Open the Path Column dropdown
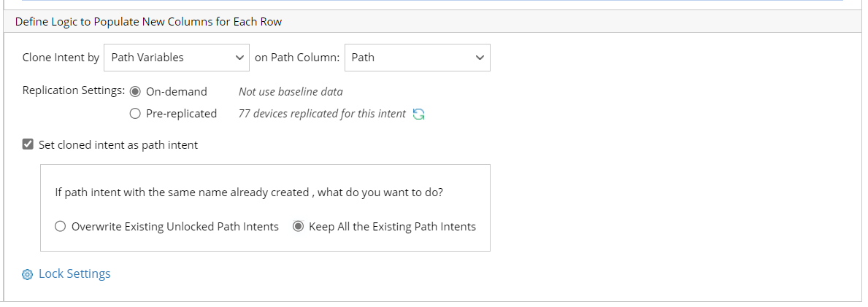This screenshot has height=307, width=868. tap(416, 58)
